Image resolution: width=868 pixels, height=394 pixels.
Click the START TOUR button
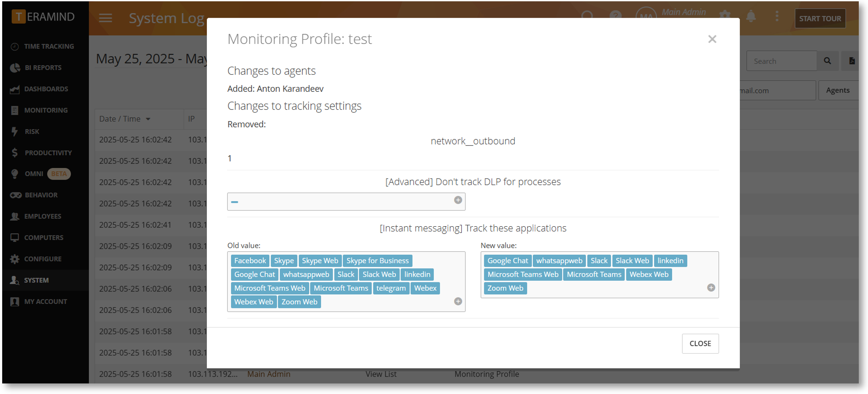click(x=820, y=18)
